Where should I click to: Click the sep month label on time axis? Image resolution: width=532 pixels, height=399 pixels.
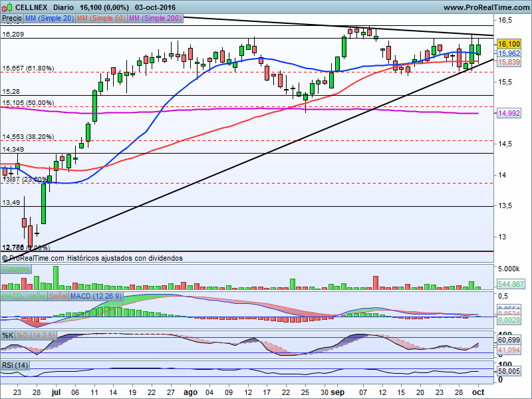tap(338, 392)
